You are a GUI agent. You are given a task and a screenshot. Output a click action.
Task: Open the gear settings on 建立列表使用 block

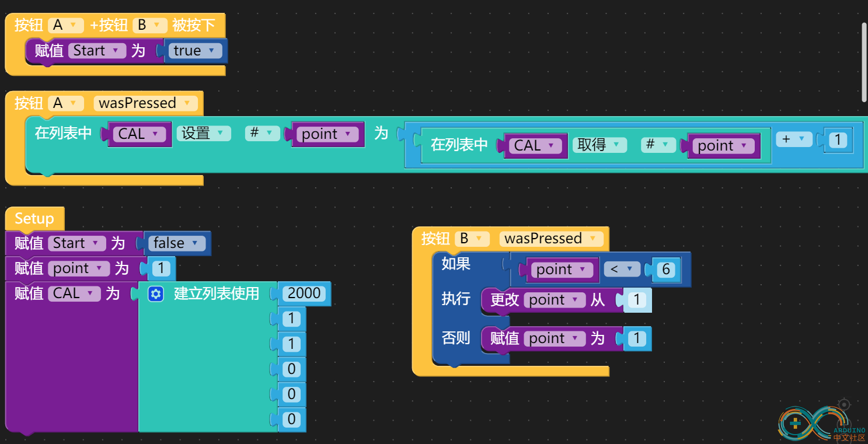[x=155, y=294]
